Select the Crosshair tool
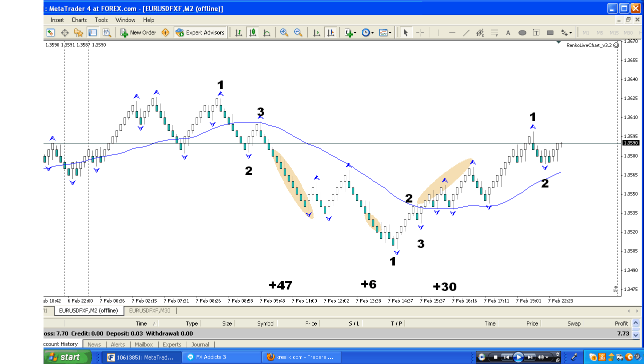Image resolution: width=644 pixels, height=364 pixels. pos(420,32)
